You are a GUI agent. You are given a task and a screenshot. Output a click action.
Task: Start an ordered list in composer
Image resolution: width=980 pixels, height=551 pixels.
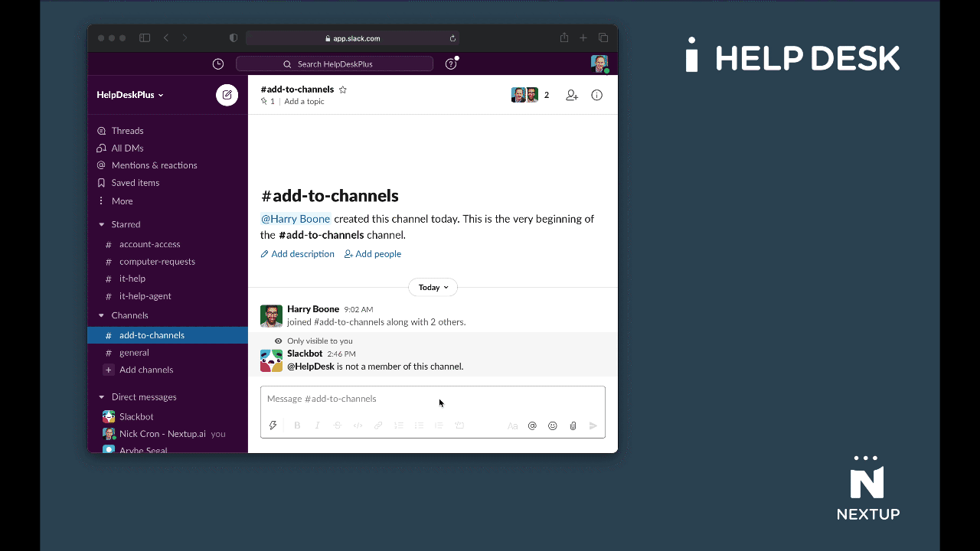tap(399, 425)
